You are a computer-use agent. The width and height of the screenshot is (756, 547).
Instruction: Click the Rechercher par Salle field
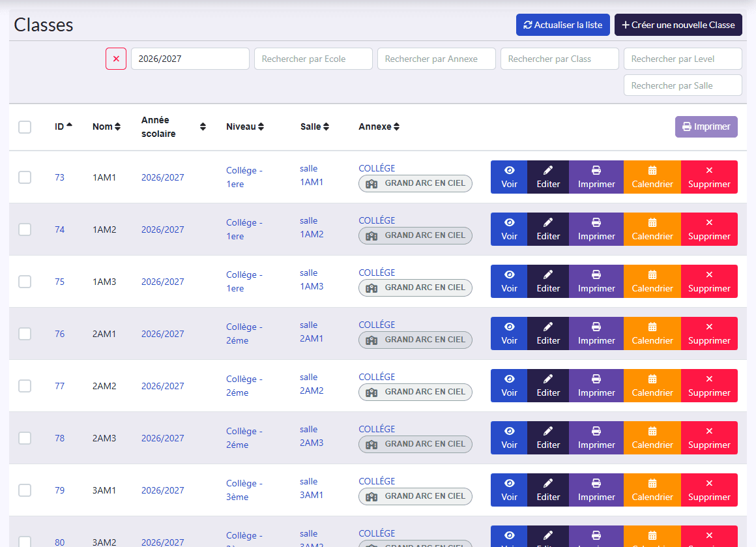point(683,85)
